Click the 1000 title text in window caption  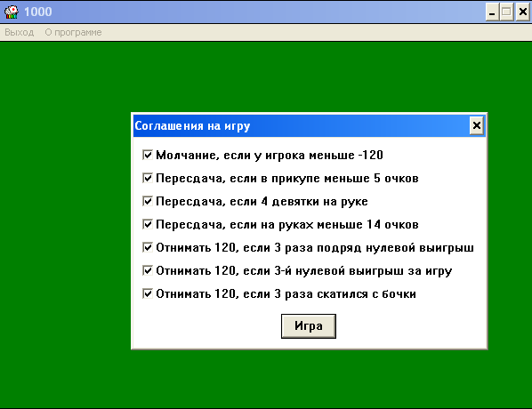coord(38,12)
